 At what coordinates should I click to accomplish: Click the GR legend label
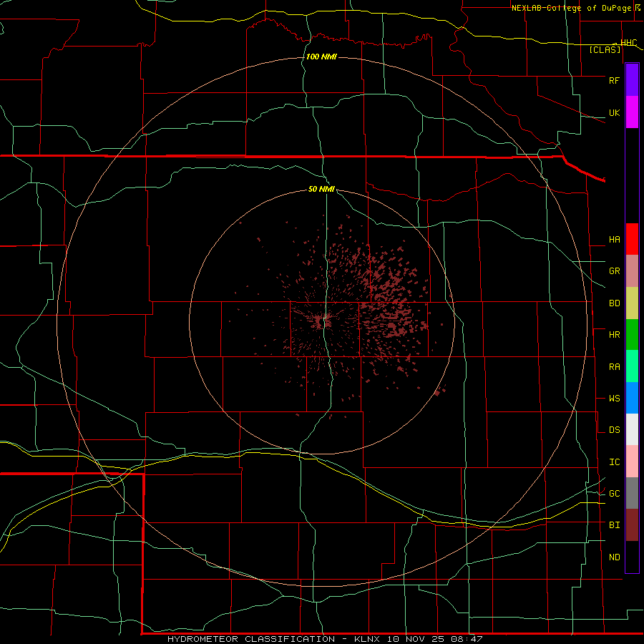tap(614, 271)
